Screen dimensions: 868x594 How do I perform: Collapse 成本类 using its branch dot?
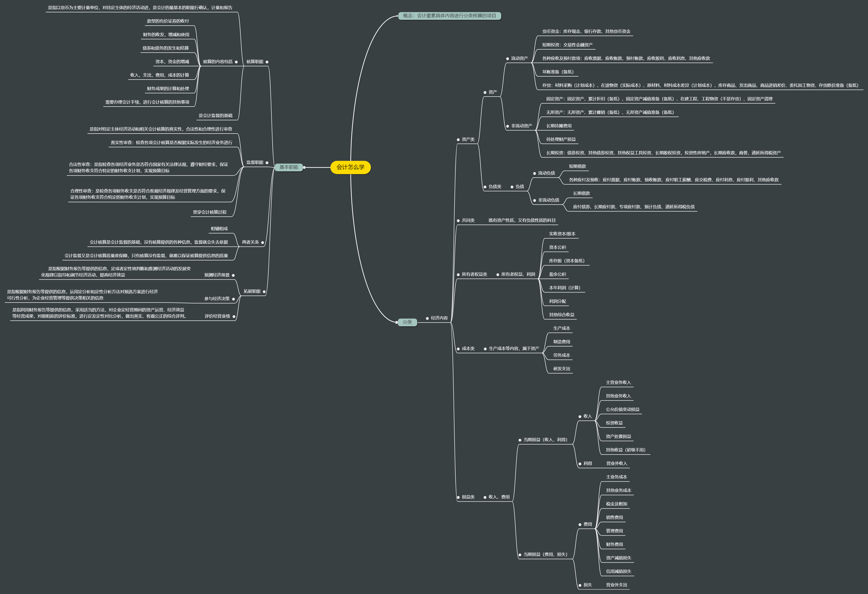tap(458, 349)
